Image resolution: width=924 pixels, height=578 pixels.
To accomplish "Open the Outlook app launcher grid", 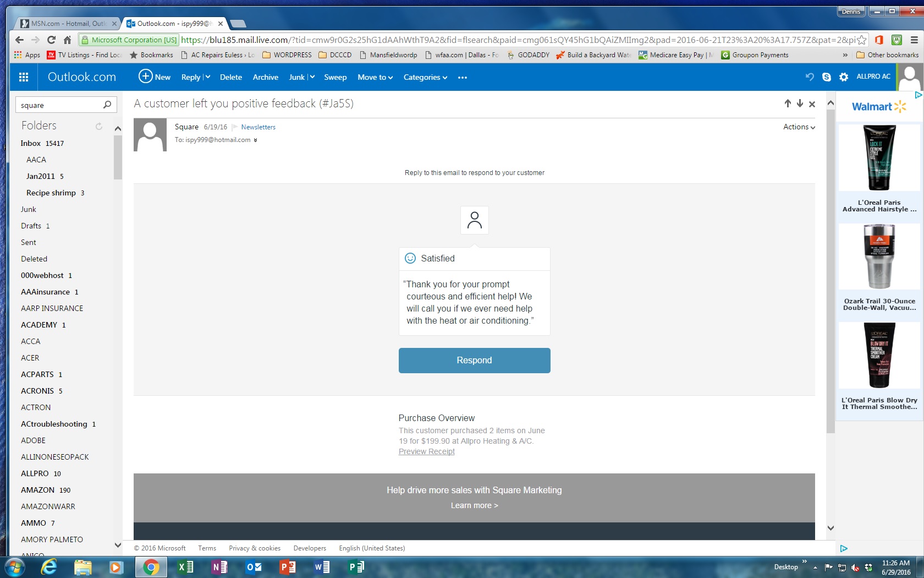I will point(24,77).
